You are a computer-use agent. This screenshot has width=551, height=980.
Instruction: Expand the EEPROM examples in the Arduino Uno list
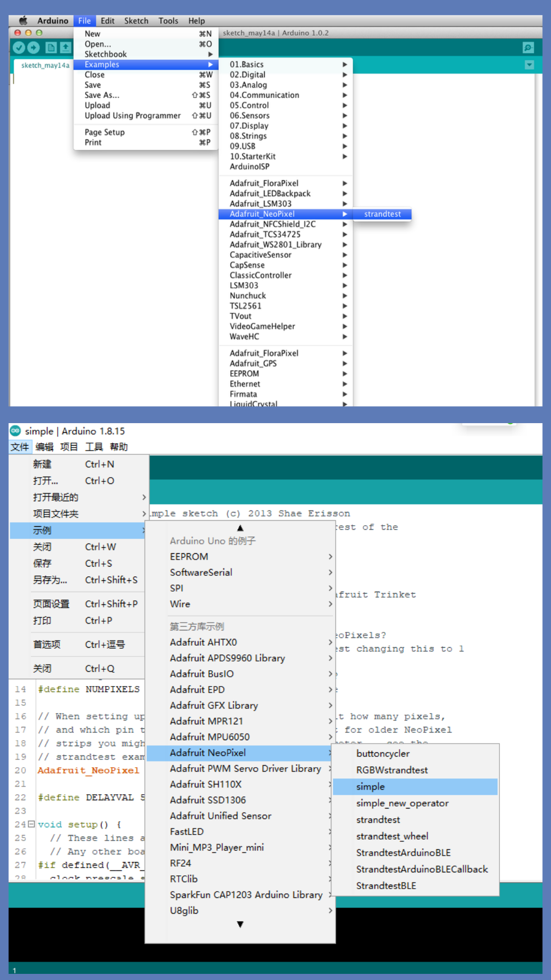[240, 556]
